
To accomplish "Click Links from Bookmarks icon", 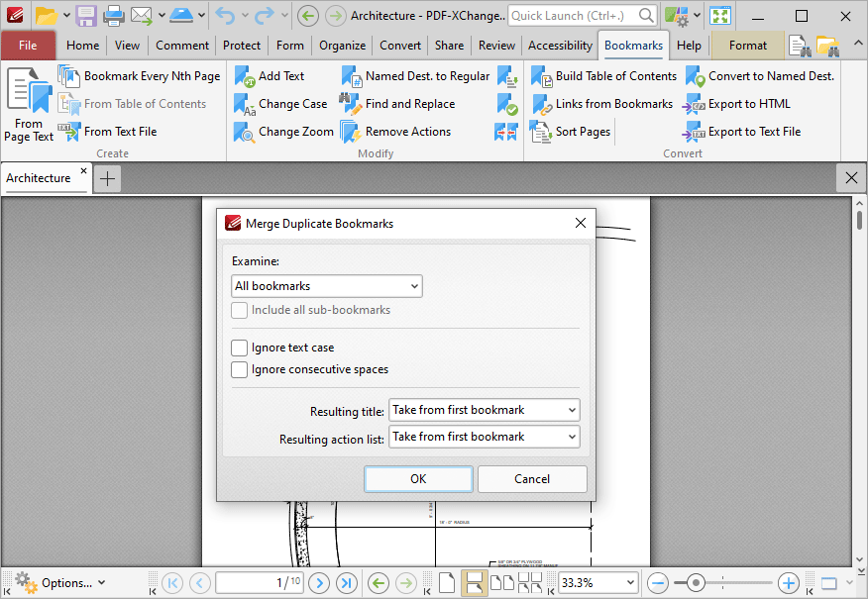I will (x=541, y=104).
